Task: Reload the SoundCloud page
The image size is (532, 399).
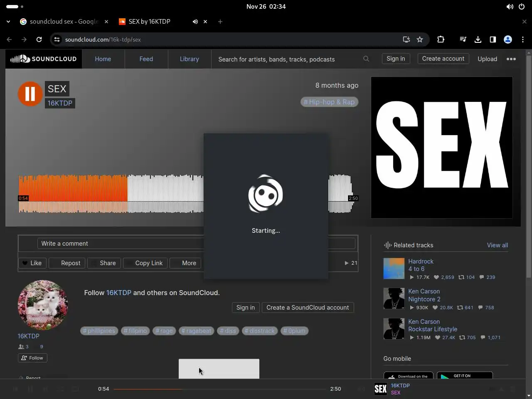Action: coord(39,39)
